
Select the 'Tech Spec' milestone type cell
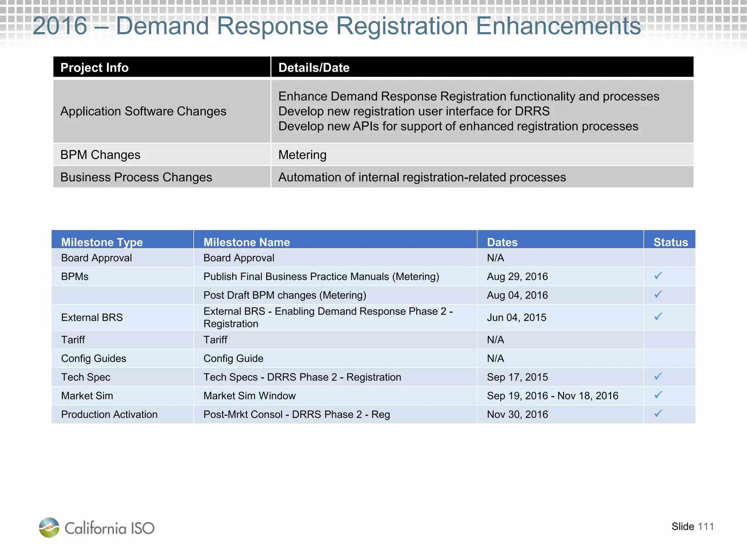123,377
